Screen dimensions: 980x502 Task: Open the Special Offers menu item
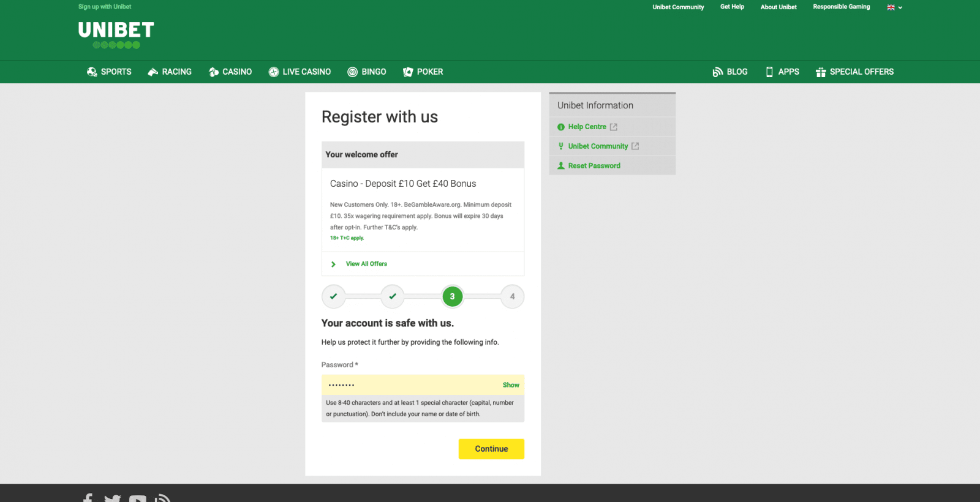coord(854,72)
